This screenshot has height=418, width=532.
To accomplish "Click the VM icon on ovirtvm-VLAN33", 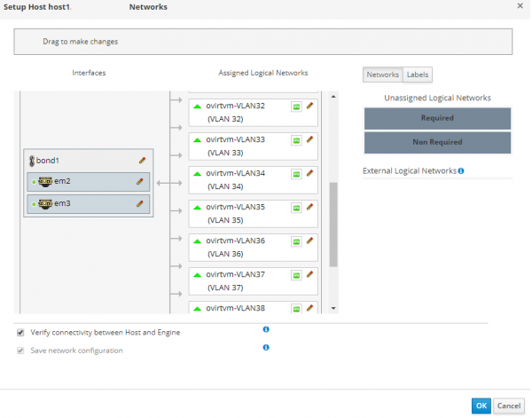I will click(296, 139).
